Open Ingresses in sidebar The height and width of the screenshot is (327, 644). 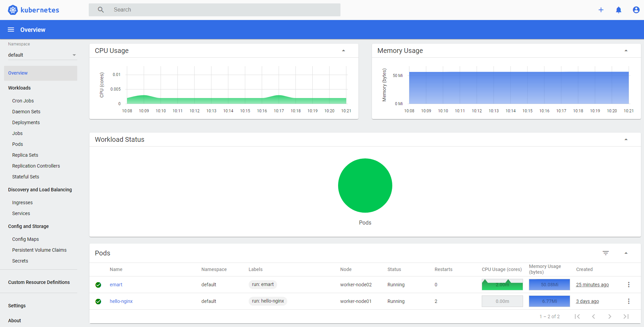22,203
